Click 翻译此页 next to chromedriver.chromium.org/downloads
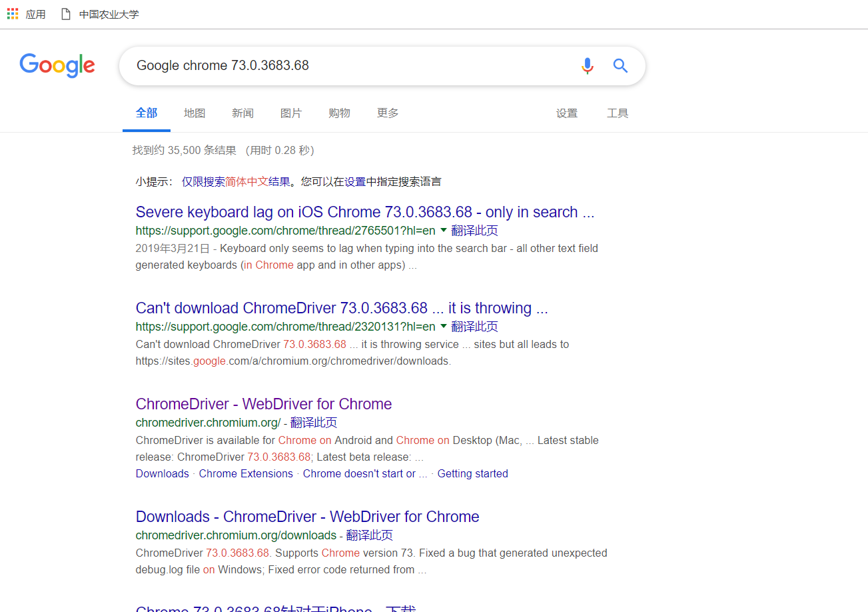Screen dimensions: 868x612 click(369, 535)
